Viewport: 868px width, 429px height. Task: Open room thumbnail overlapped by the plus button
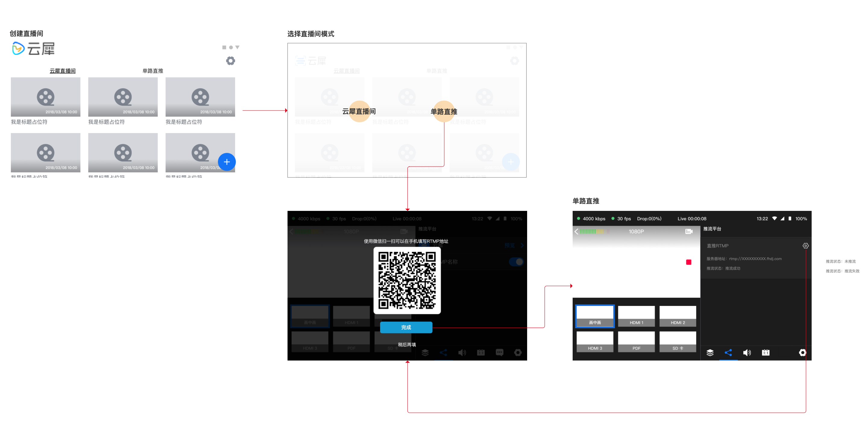(200, 152)
